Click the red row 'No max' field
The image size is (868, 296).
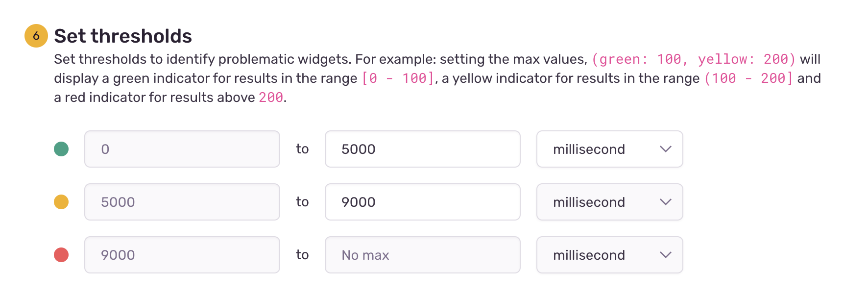coord(422,255)
